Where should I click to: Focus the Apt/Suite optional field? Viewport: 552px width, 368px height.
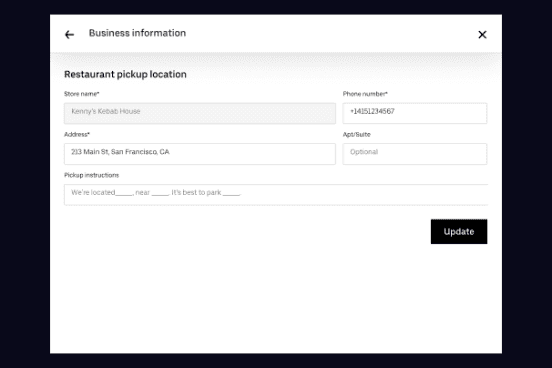click(415, 154)
